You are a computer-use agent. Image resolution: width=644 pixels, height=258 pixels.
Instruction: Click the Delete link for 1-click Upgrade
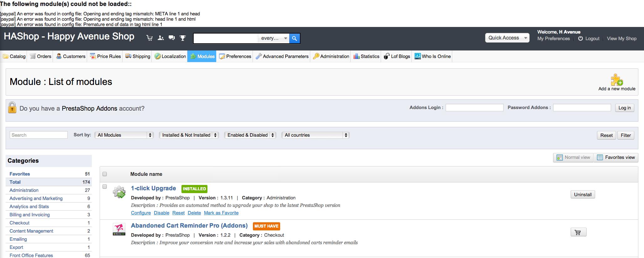coord(194,213)
